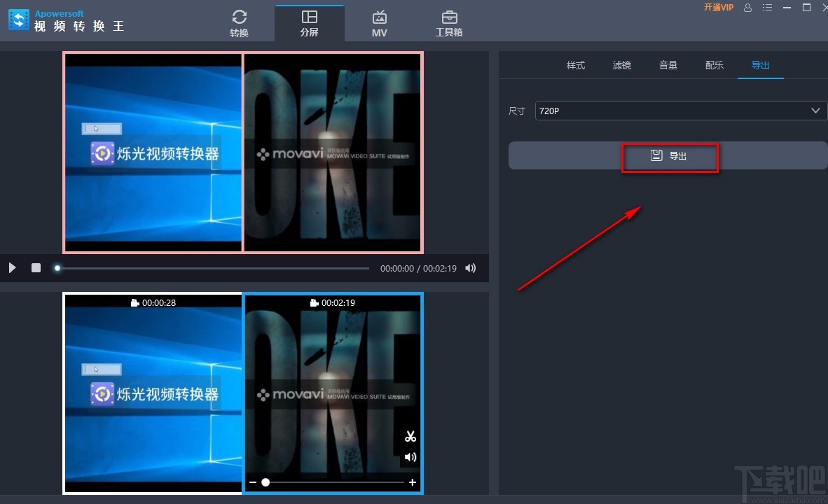The width and height of the screenshot is (828, 504).
Task: Switch to MV mode
Action: pos(379,22)
